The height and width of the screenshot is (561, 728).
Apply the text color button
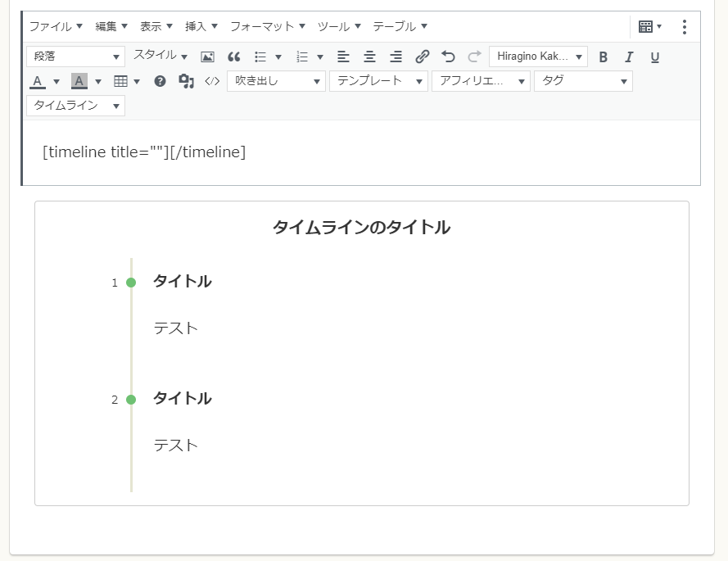point(38,82)
